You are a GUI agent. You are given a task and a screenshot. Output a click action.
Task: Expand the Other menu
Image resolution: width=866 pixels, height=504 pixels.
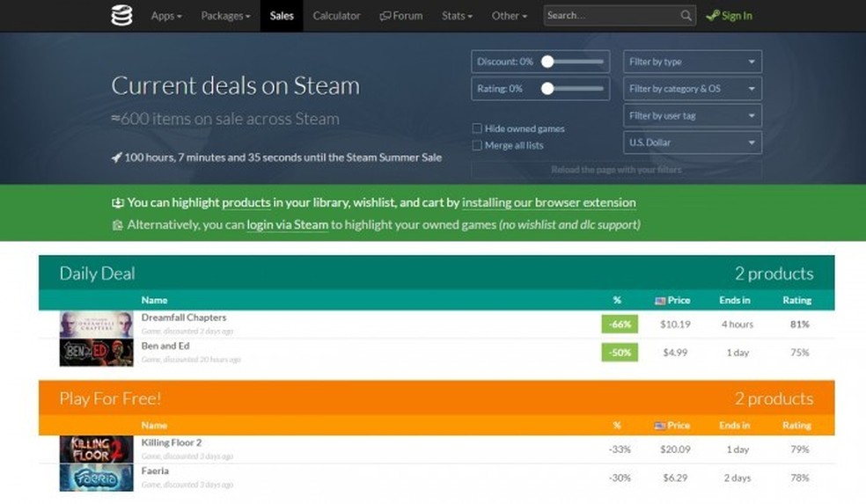point(510,16)
